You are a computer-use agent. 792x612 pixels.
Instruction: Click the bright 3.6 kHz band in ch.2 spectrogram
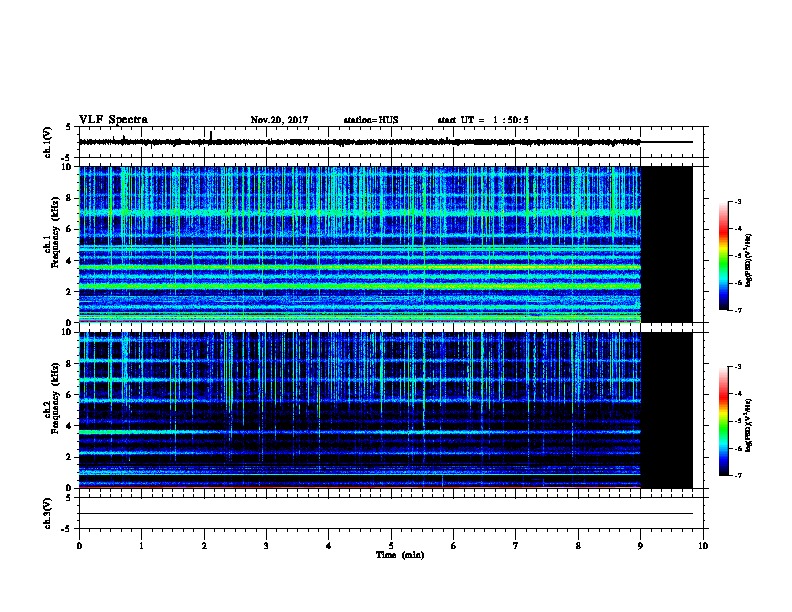click(x=360, y=432)
